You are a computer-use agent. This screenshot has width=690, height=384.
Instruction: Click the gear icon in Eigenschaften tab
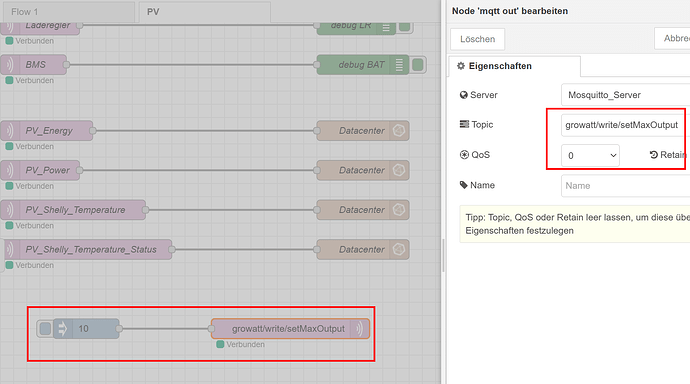point(461,66)
